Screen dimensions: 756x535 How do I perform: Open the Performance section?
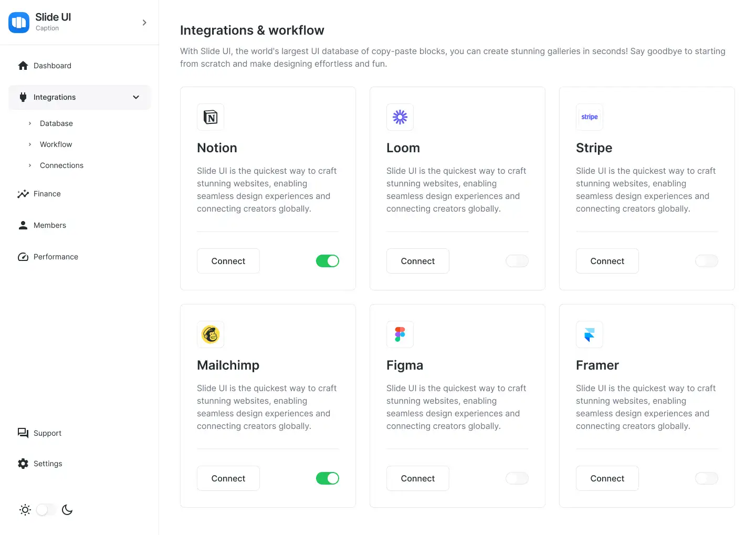click(79, 257)
